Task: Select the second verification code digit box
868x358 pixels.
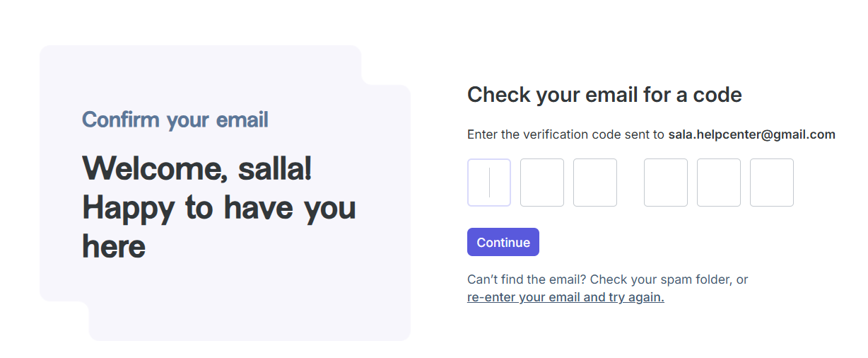Action: pyautogui.click(x=542, y=183)
